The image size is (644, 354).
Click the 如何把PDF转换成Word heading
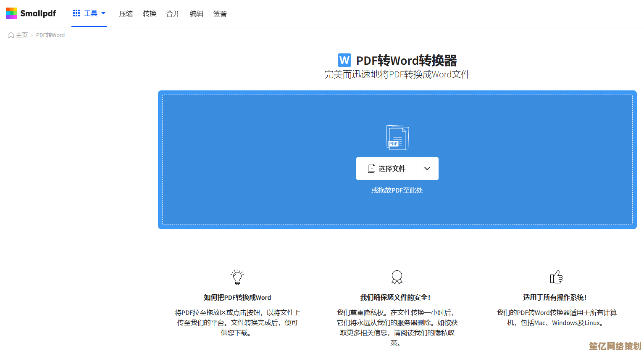pyautogui.click(x=237, y=298)
